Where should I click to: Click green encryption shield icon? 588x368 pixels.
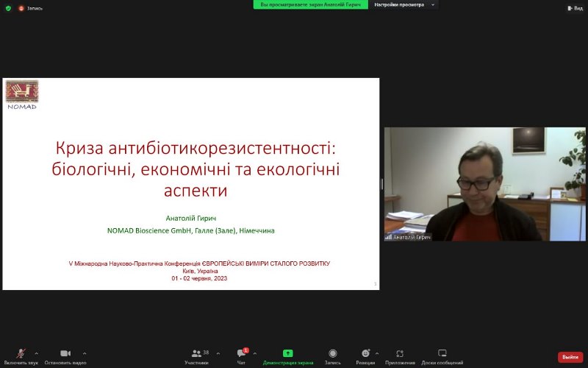pyautogui.click(x=8, y=8)
